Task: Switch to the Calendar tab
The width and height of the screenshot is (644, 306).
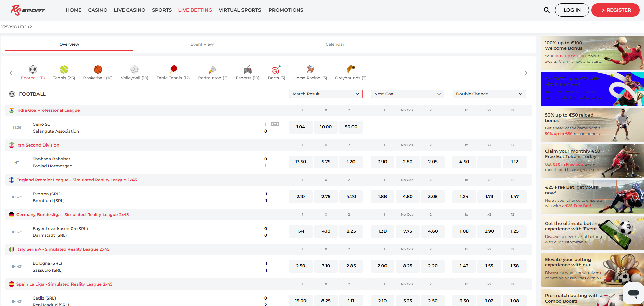Action: [335, 44]
